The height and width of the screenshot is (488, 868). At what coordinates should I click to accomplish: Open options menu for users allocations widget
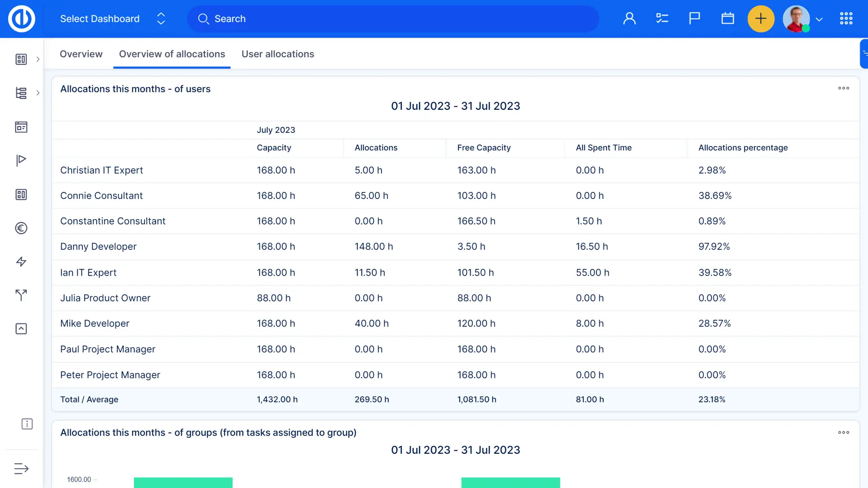coord(843,88)
